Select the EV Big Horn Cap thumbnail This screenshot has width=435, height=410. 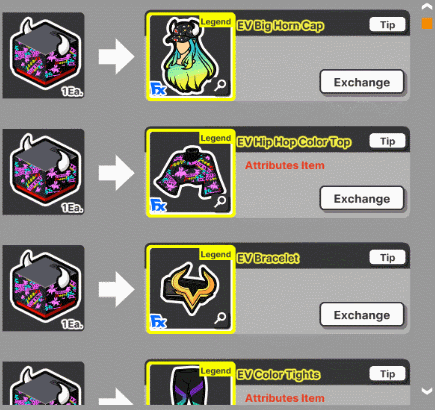click(191, 57)
